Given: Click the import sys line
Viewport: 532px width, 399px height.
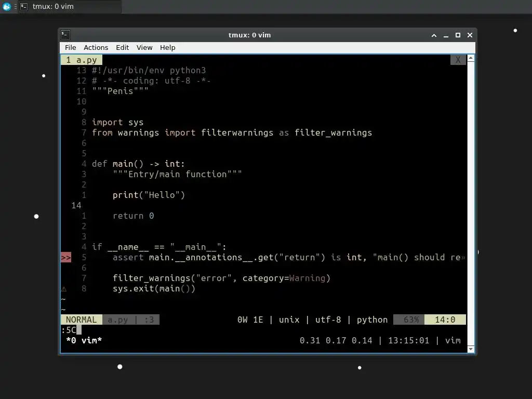Looking at the screenshot, I should click(118, 122).
